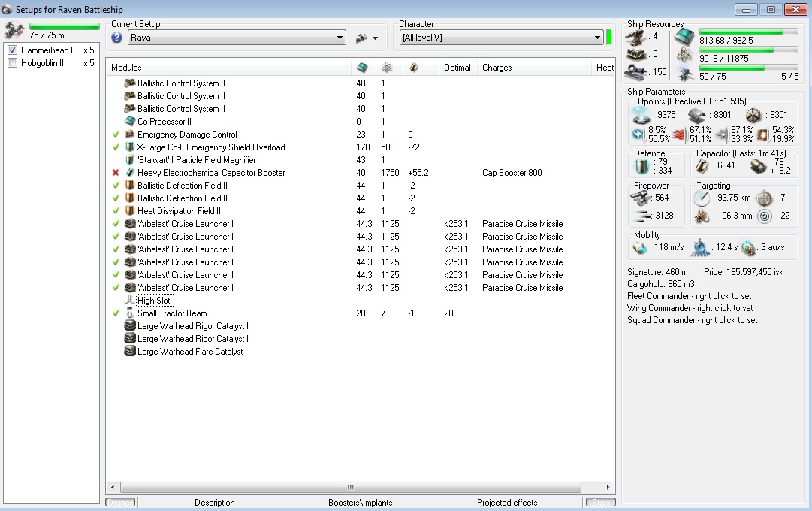Click the Drones button at bottom left
This screenshot has height=511, width=812.
pyautogui.click(x=120, y=502)
